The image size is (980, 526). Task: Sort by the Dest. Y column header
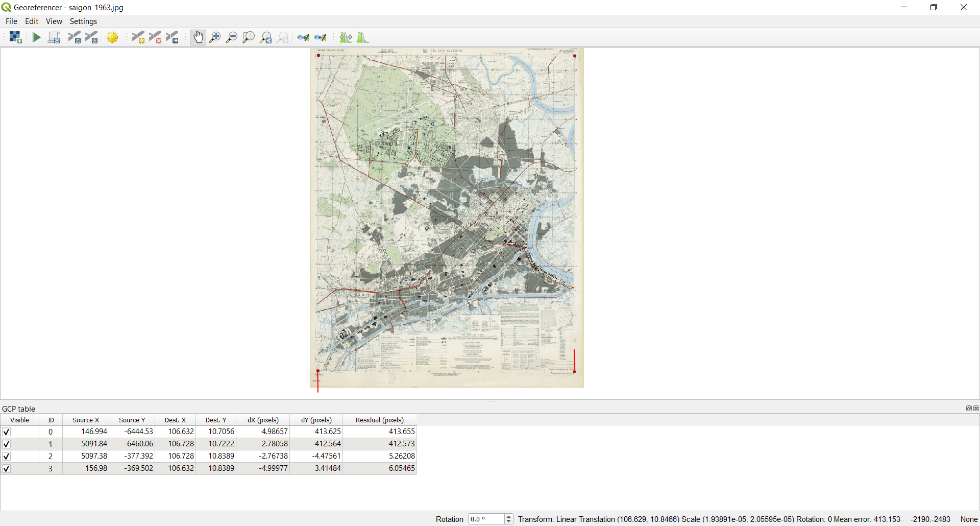pos(216,420)
